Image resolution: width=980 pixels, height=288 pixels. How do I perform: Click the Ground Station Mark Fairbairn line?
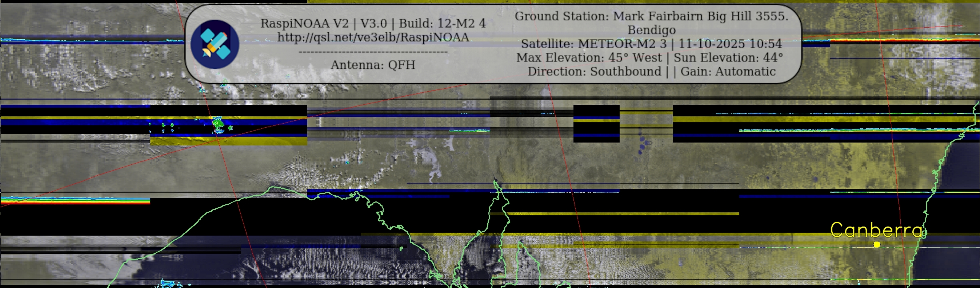(651, 16)
